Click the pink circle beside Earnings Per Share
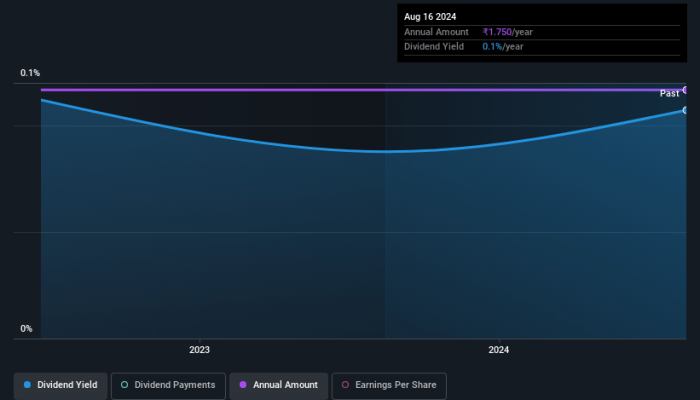This screenshot has height=400, width=700. (x=345, y=385)
